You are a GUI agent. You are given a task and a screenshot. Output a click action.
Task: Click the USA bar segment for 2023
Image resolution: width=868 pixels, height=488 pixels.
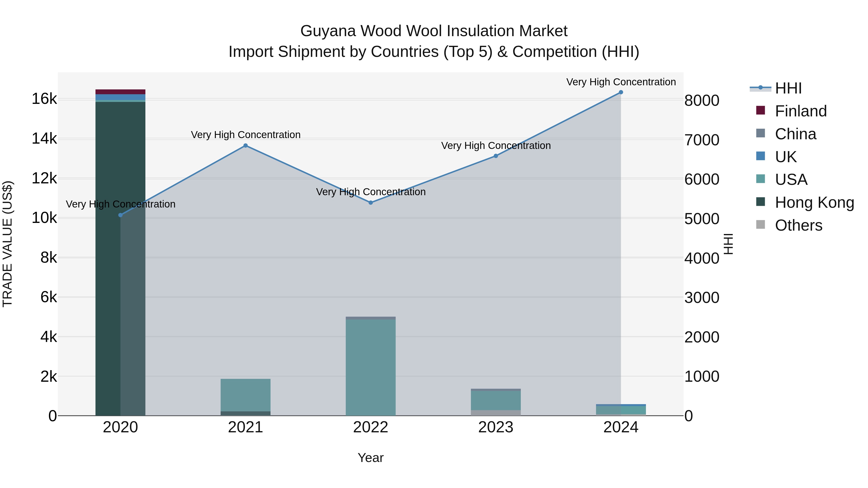point(496,401)
